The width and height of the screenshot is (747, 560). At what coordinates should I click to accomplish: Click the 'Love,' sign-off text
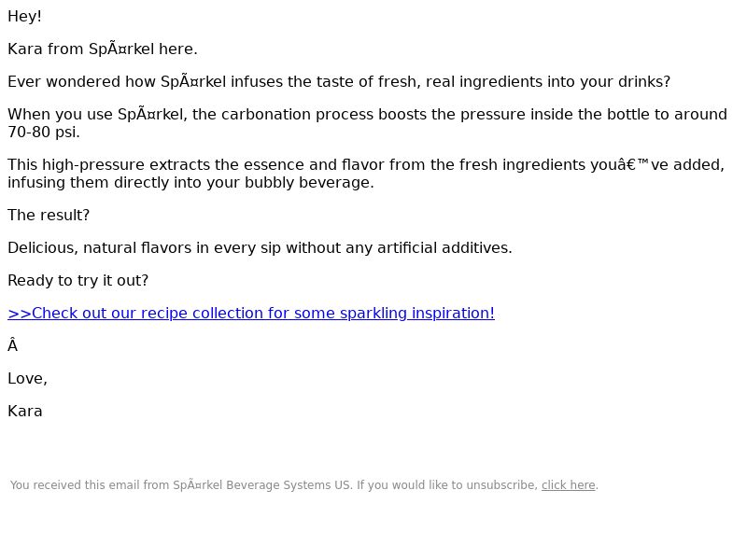[28, 379]
